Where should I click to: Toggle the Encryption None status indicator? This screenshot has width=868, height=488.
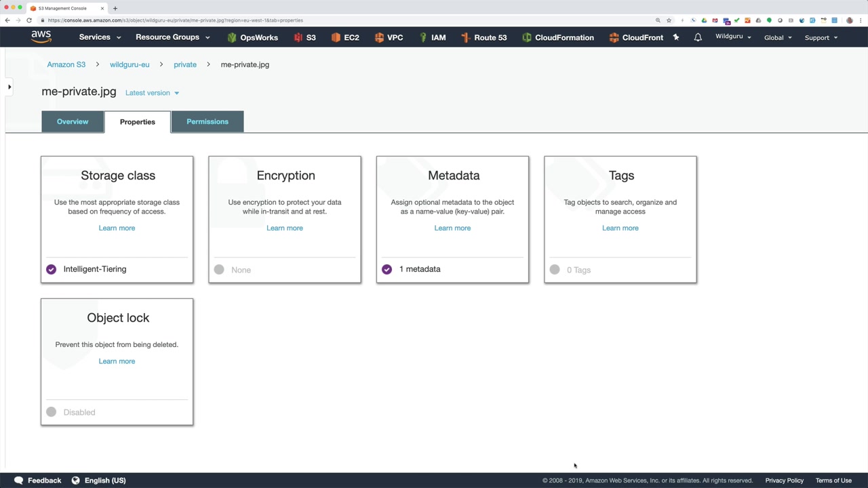click(x=219, y=270)
